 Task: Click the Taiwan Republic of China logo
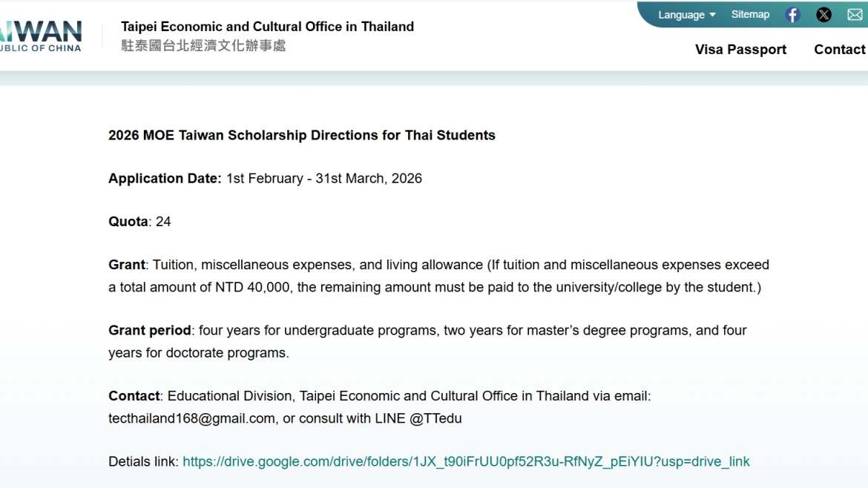pos(41,33)
